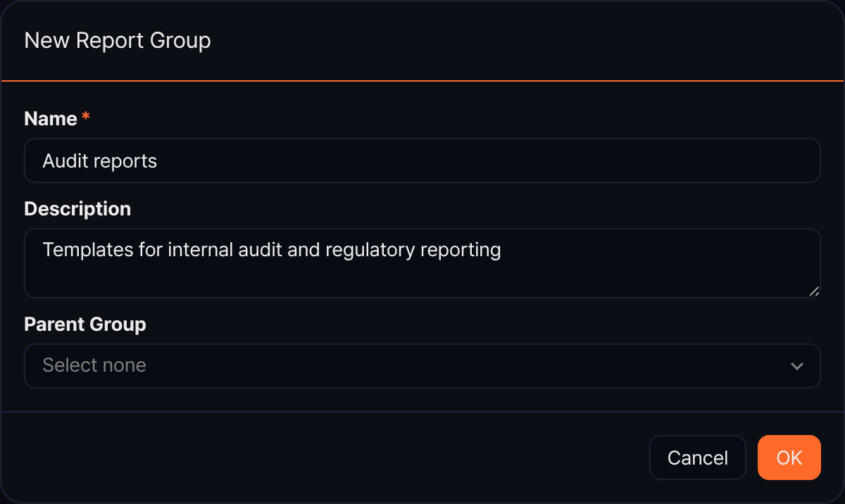The height and width of the screenshot is (504, 845).
Task: Click the 'Select none' placeholder text
Action: click(x=94, y=365)
